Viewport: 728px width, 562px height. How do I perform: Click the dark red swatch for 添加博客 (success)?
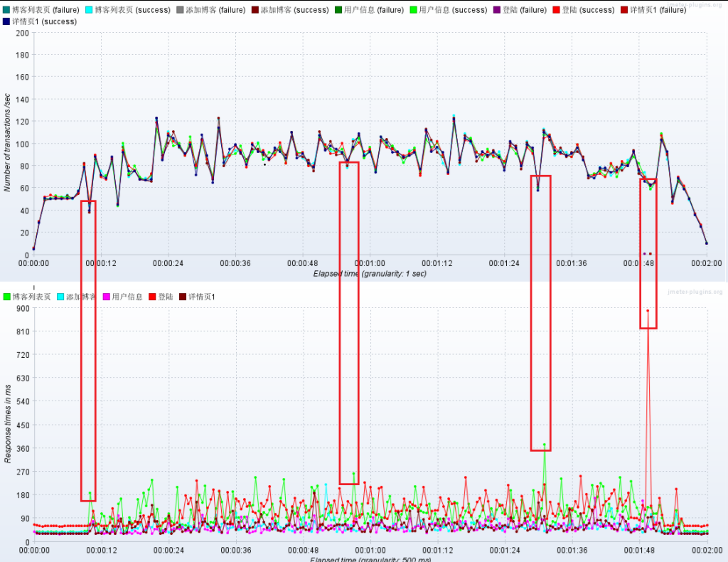(255, 10)
